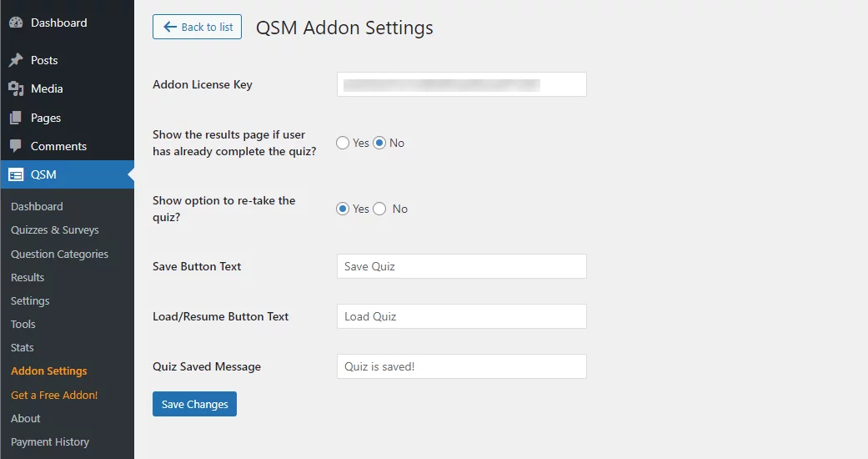Focus the Addon License Key field
The image size is (868, 459).
tap(462, 84)
